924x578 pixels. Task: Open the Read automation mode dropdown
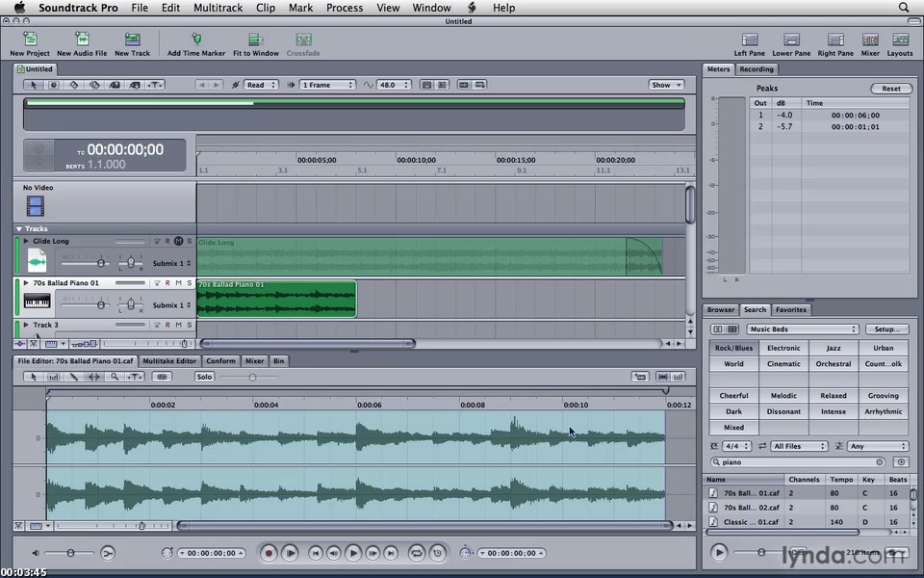[x=261, y=85]
